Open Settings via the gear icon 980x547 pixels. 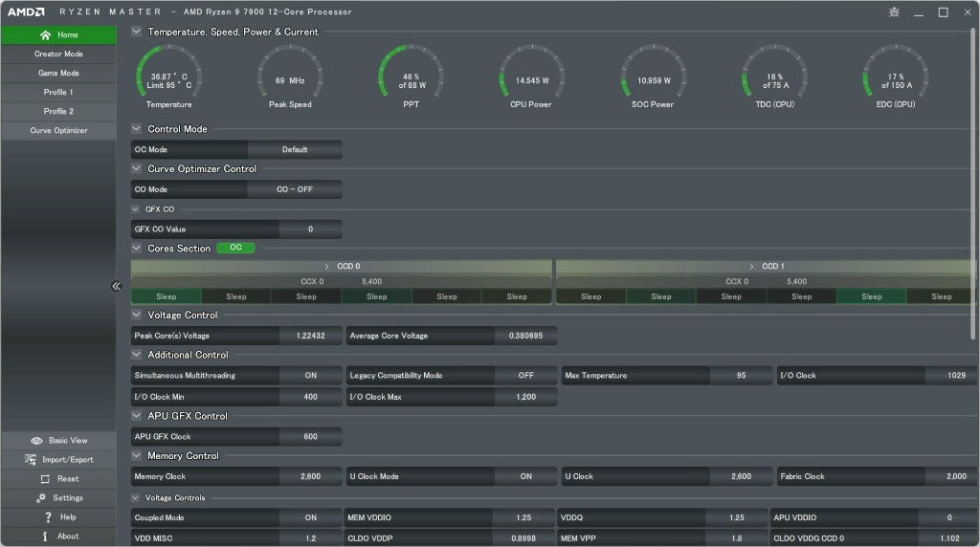pyautogui.click(x=41, y=498)
